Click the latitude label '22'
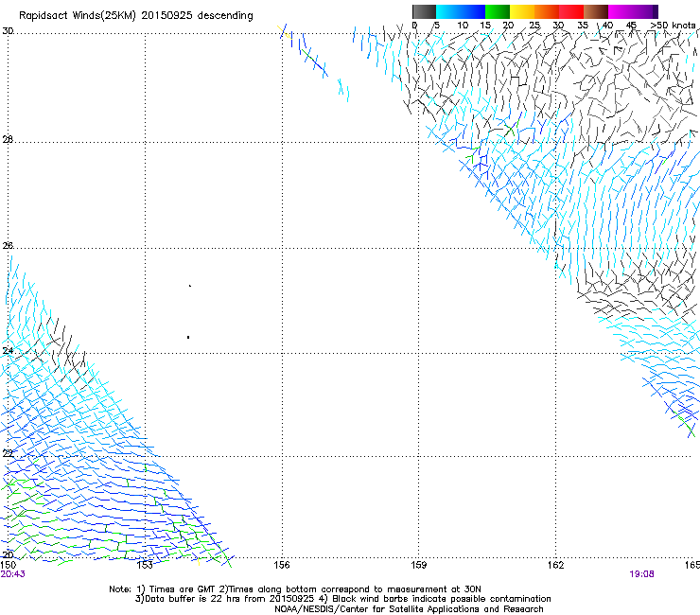Viewport: 700px width, 615px height. (x=8, y=454)
